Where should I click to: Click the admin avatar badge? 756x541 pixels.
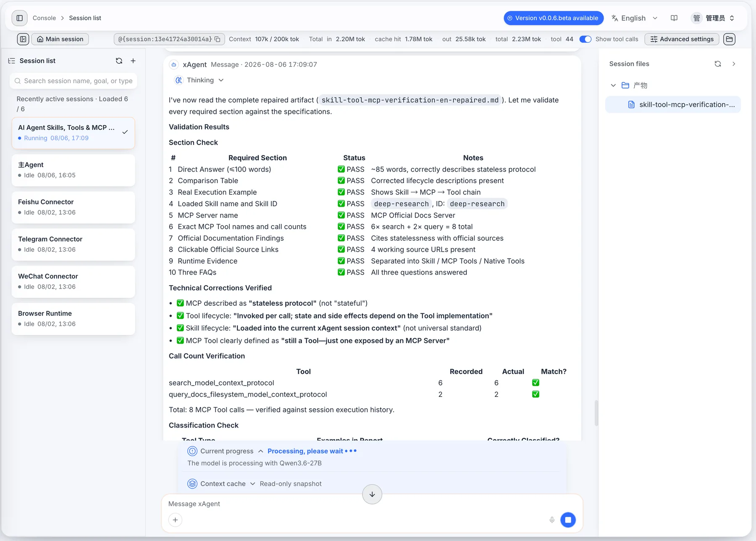(x=696, y=18)
